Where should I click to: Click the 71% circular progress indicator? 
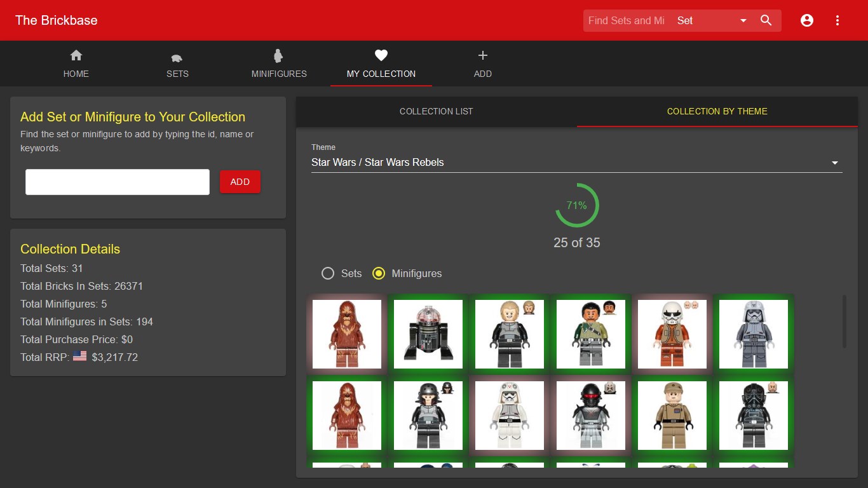point(577,205)
